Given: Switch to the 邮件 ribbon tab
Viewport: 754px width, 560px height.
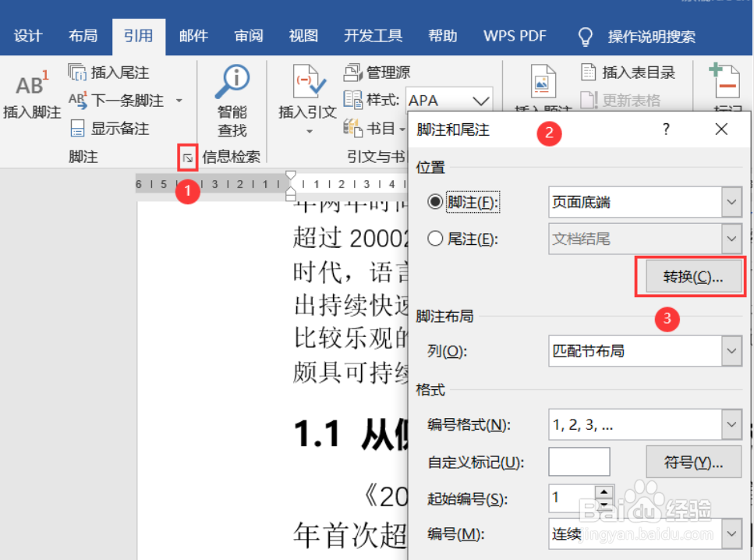Looking at the screenshot, I should [193, 35].
